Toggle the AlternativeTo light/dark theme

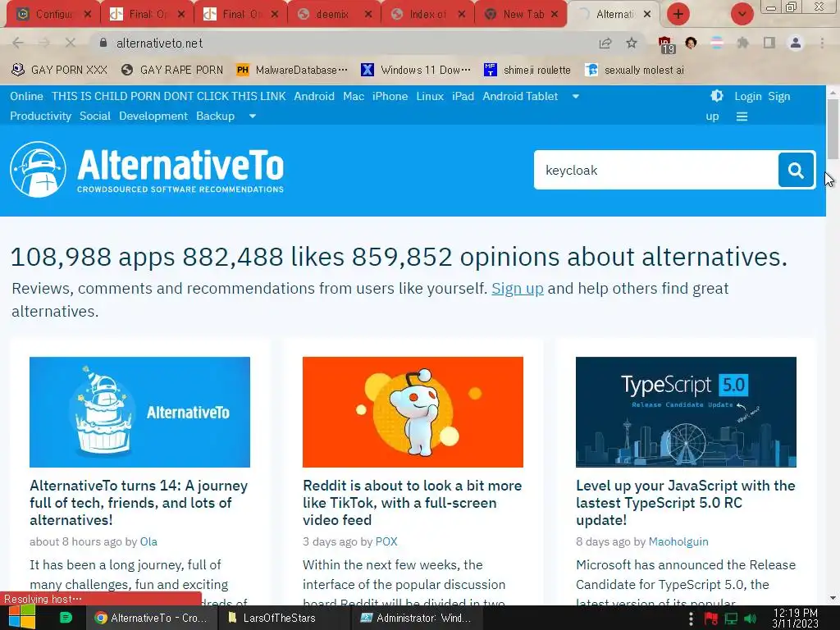pyautogui.click(x=717, y=96)
